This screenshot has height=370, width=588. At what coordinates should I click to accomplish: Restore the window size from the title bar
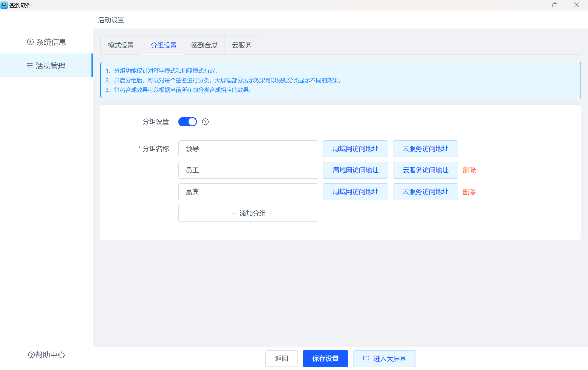pos(555,5)
